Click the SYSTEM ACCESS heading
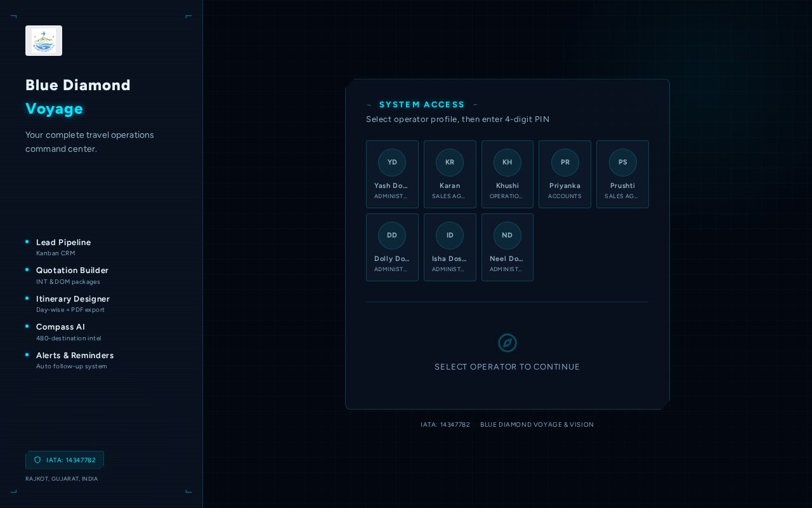812x508 pixels. [422, 105]
